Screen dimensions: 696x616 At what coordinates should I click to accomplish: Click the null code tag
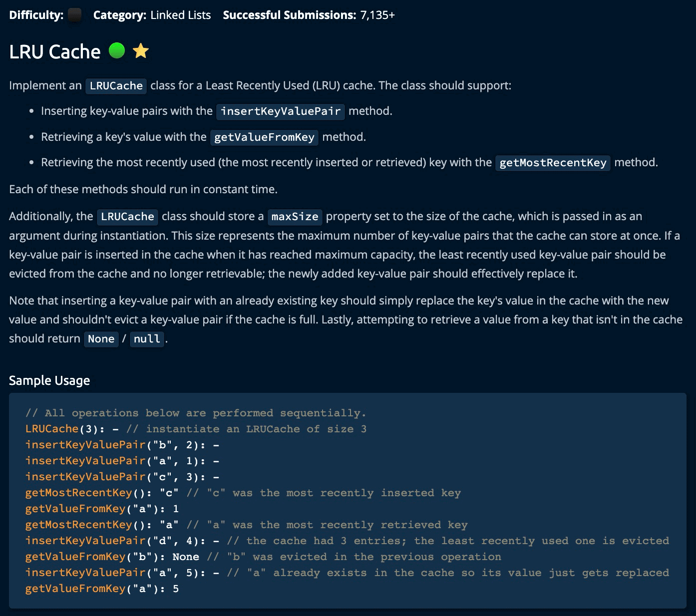[x=147, y=339]
